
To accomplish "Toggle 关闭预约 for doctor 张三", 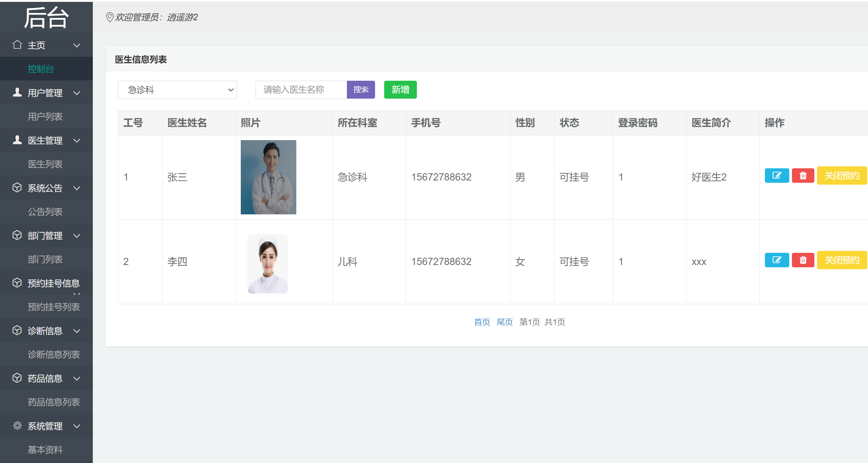I will (x=841, y=176).
